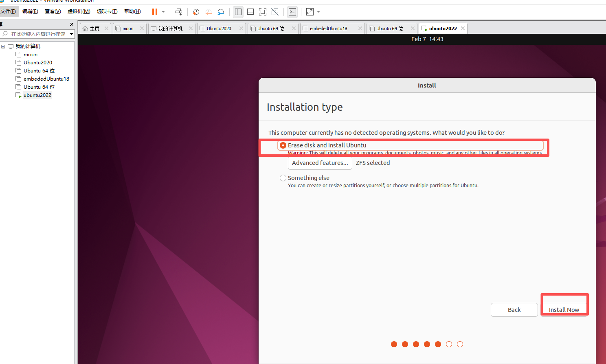Screen dimensions: 606x364
Task: Close the embededUbuntu18 tab
Action: pyautogui.click(x=360, y=29)
